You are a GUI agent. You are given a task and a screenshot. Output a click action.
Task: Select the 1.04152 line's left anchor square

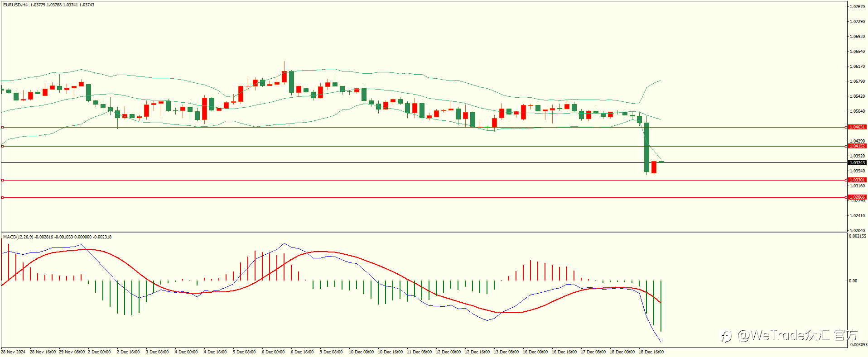(2, 146)
